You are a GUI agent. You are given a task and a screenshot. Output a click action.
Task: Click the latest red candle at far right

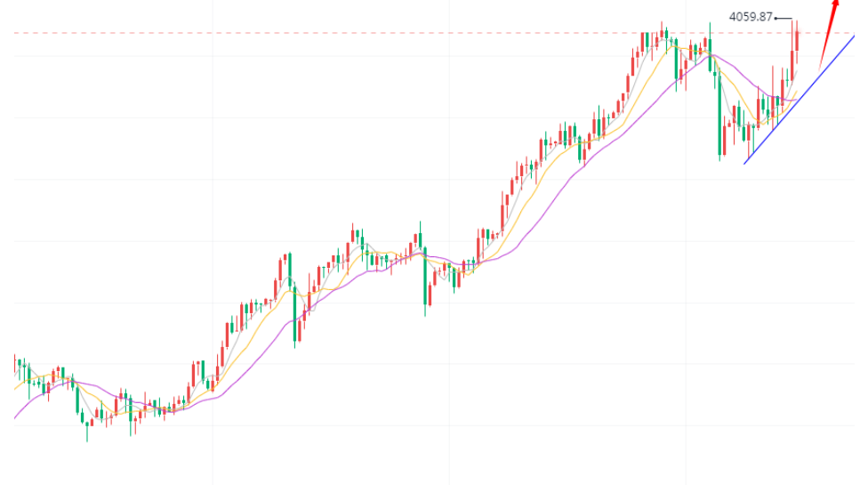point(797,40)
